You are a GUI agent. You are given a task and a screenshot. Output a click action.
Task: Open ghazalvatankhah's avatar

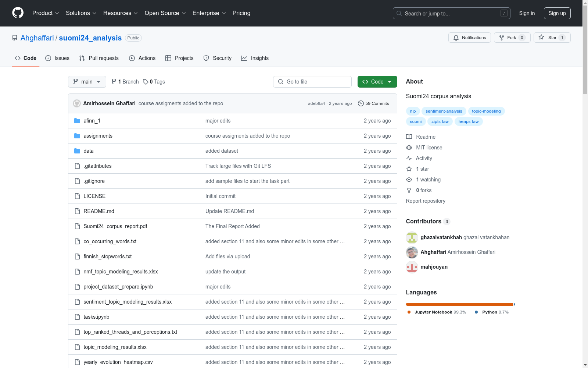pos(412,237)
